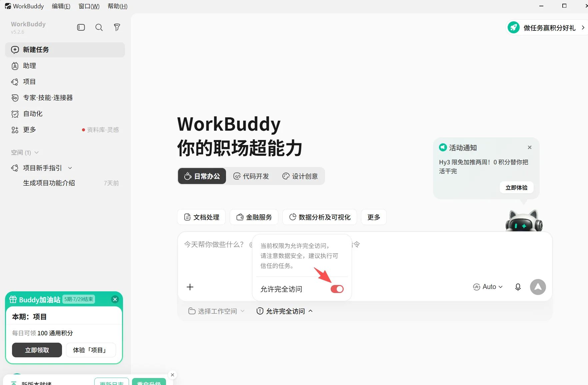This screenshot has height=385, width=588.
Task: Click the 本期：项目 heading
Action: click(x=29, y=317)
